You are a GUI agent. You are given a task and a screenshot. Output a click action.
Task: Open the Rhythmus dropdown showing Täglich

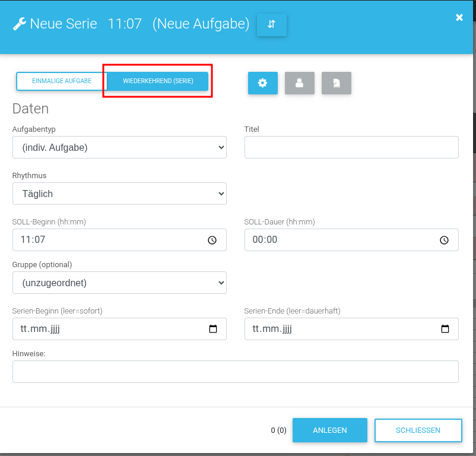click(119, 194)
